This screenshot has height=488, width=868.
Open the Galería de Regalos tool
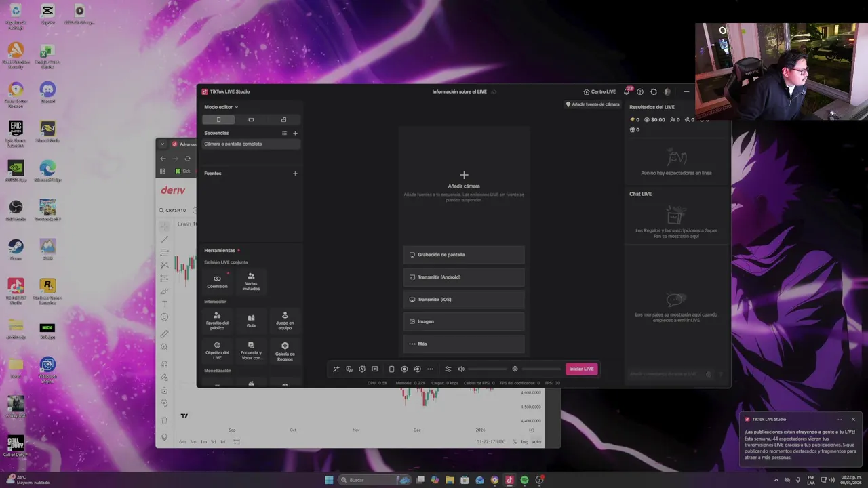click(285, 350)
